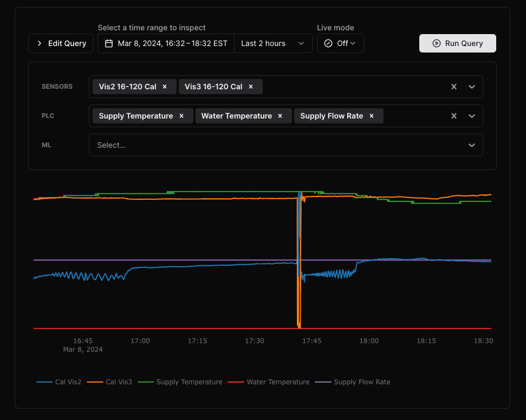Toggle Supply Flow Rate series in legend
The image size is (526, 420).
[x=353, y=382]
